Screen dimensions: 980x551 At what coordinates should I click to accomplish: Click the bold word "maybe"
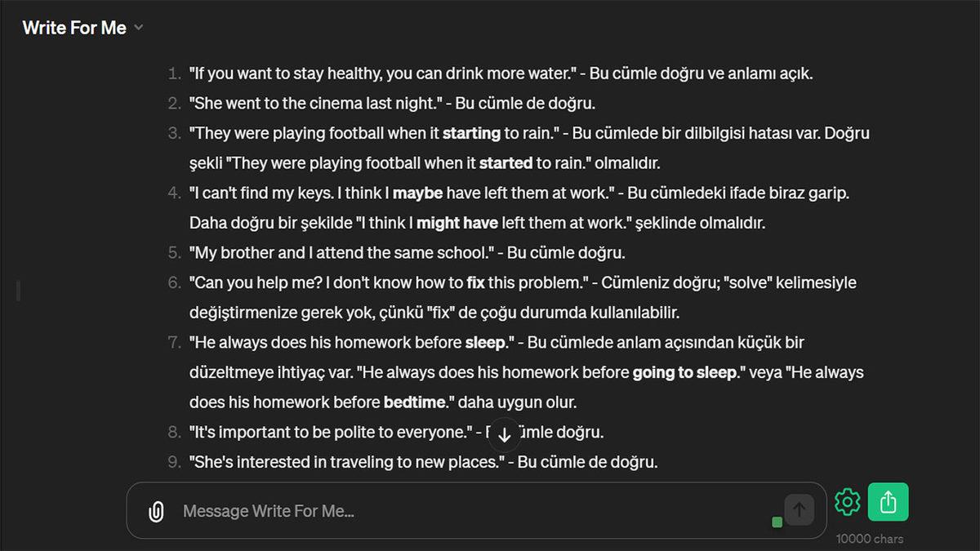pyautogui.click(x=417, y=193)
